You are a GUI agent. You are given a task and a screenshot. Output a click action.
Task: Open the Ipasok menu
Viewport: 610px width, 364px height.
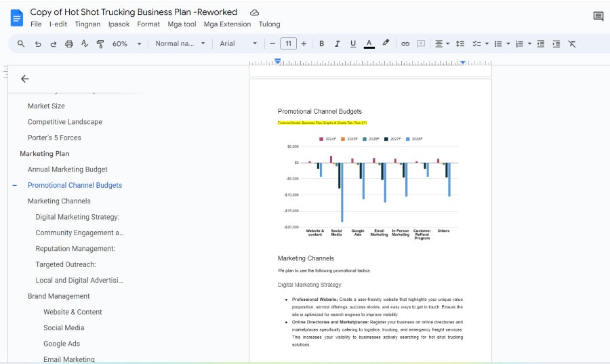[x=119, y=24]
